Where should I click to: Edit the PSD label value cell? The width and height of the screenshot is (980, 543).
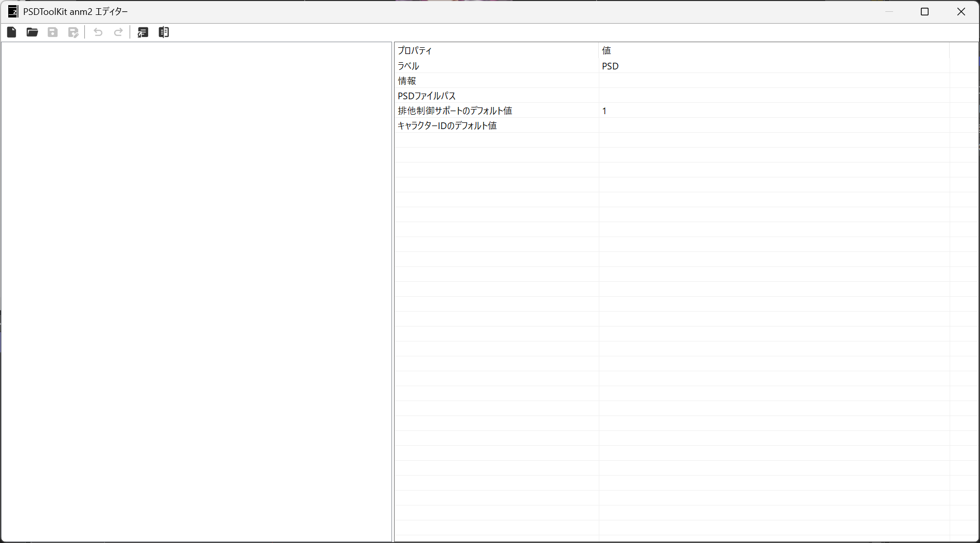tap(611, 66)
